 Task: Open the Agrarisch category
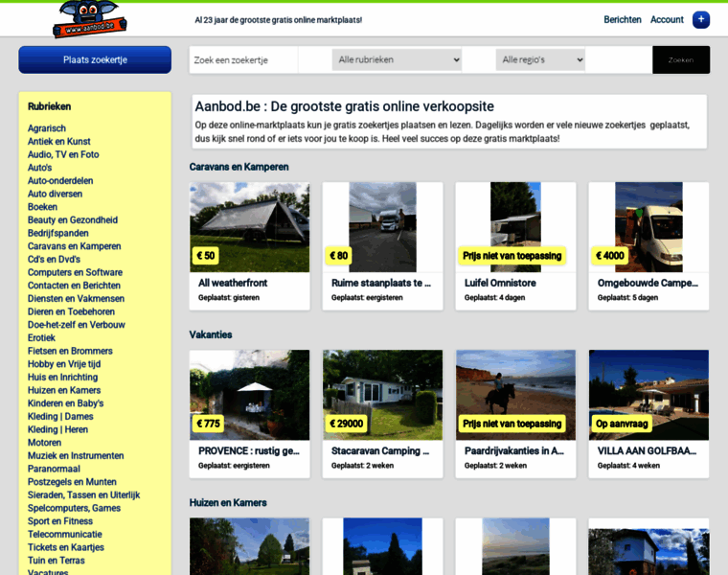[47, 128]
